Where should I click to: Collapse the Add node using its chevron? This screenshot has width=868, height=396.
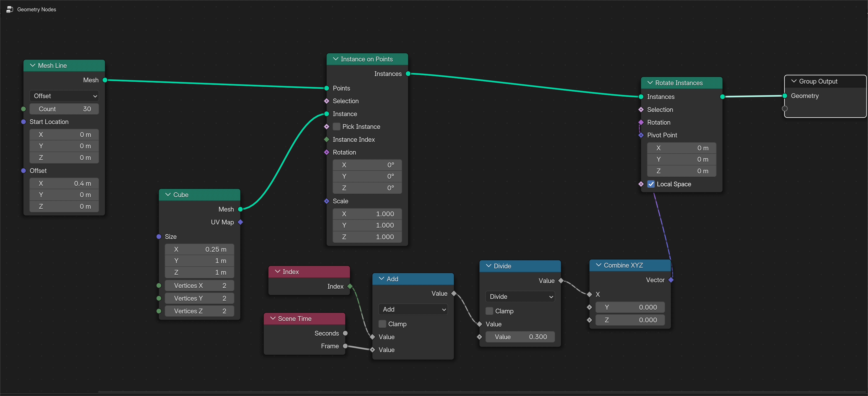tap(381, 279)
